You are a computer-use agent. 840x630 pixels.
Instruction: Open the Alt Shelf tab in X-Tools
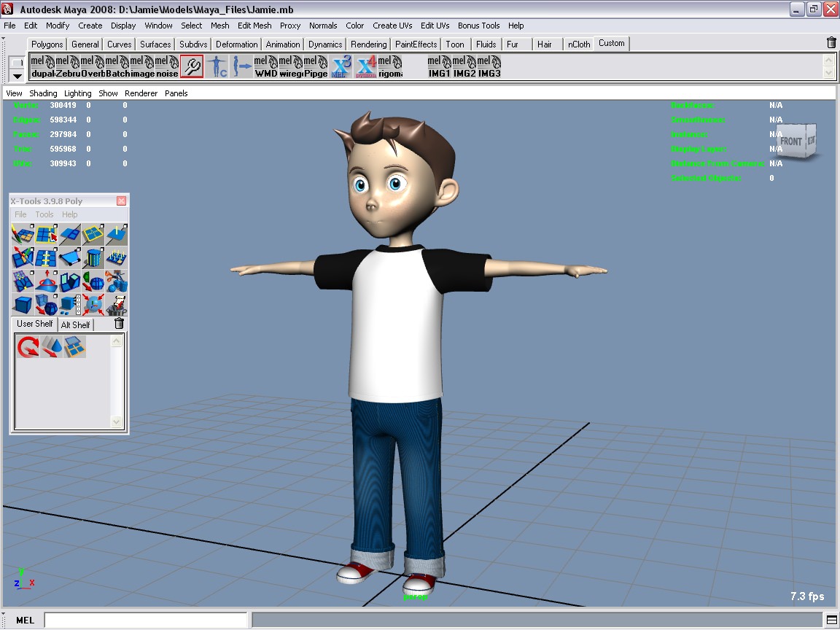click(76, 324)
